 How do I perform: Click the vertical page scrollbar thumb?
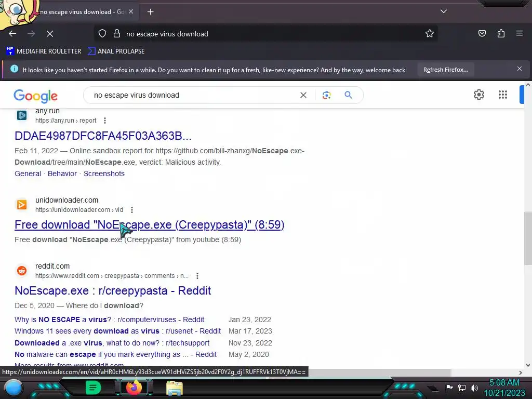coord(528,238)
